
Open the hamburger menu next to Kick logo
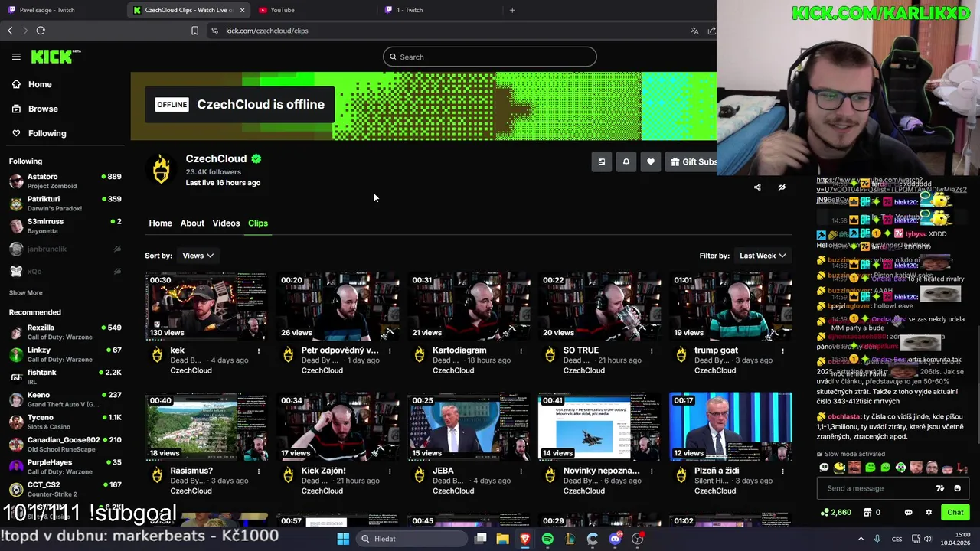[x=16, y=57]
